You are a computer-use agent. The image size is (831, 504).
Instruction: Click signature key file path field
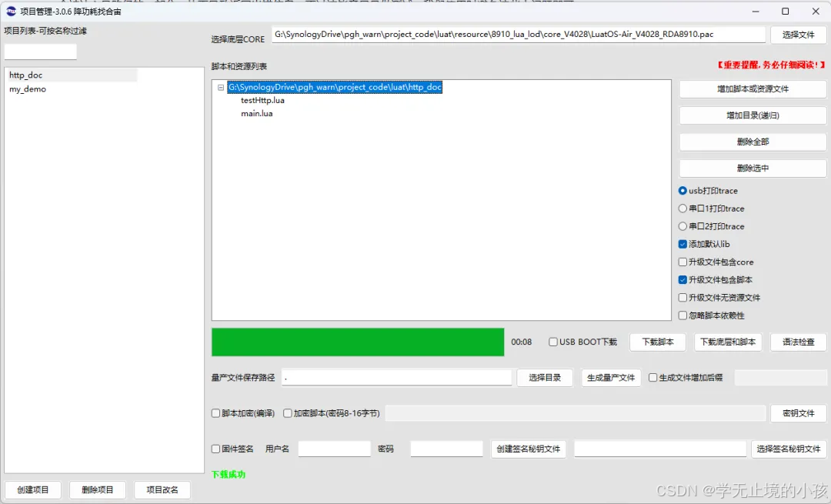660,449
